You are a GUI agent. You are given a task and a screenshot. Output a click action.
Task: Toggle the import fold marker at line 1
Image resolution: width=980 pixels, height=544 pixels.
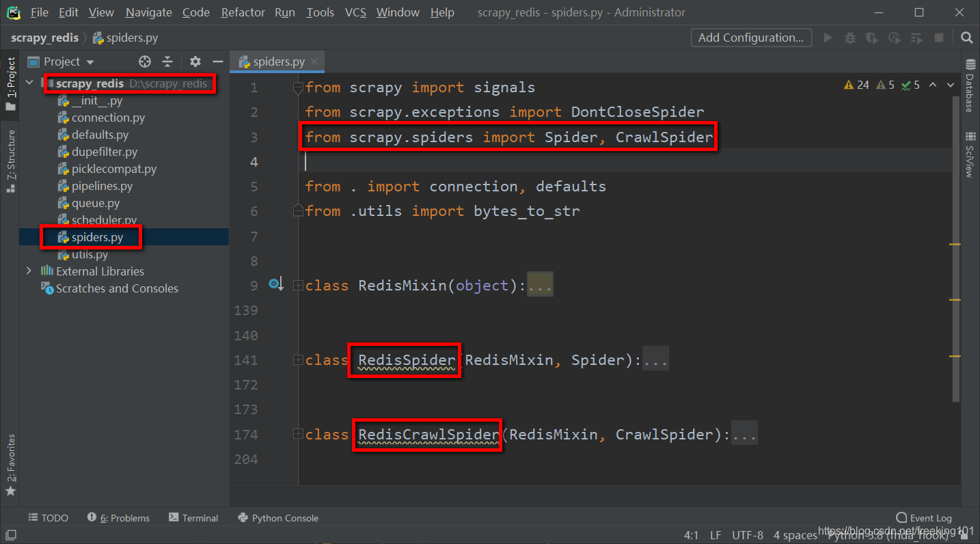coord(297,87)
